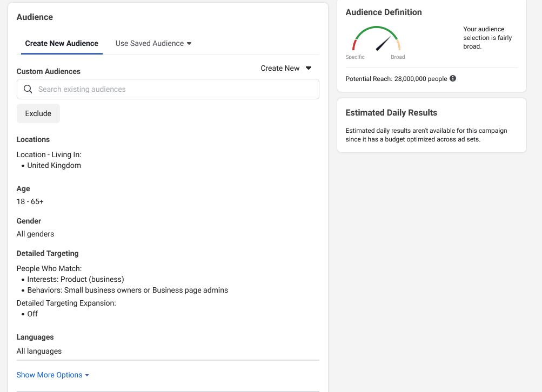Click the Small business owners behaviors entry
Viewport: 542px width, 392px height.
(128, 290)
